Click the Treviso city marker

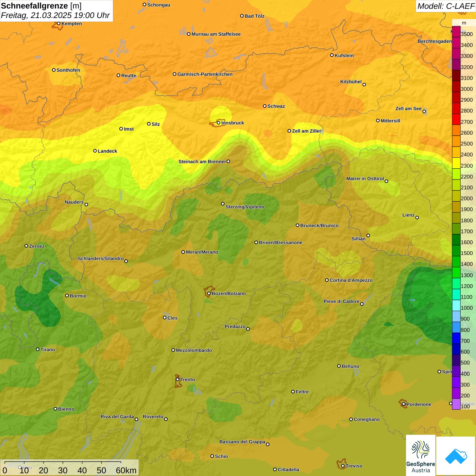point(343,466)
